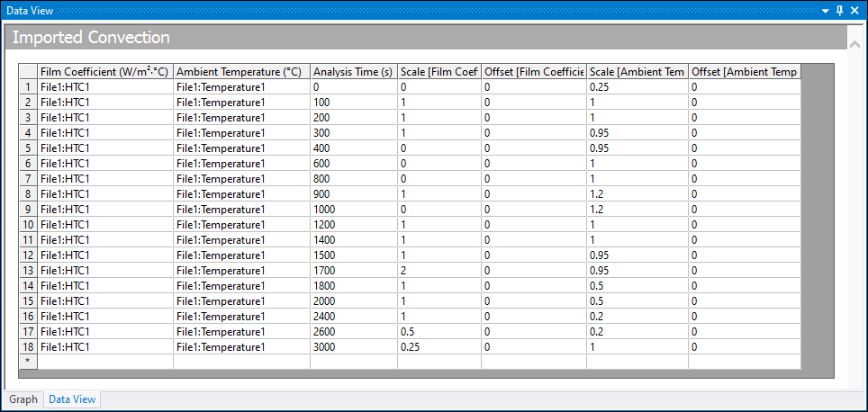Click the Analysis Time cell showing 3000
Image resolution: width=868 pixels, height=412 pixels.
click(x=352, y=346)
